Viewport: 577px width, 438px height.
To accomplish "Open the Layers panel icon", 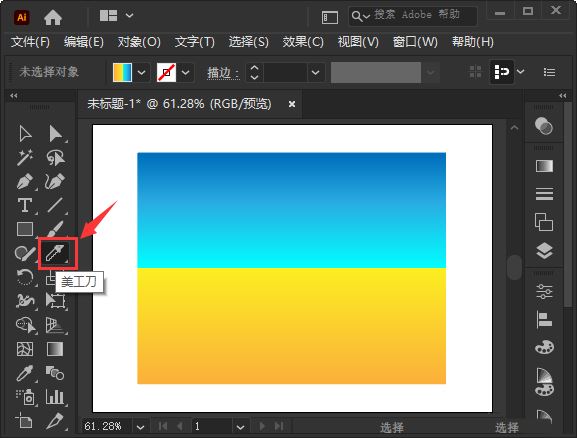I will point(544,251).
